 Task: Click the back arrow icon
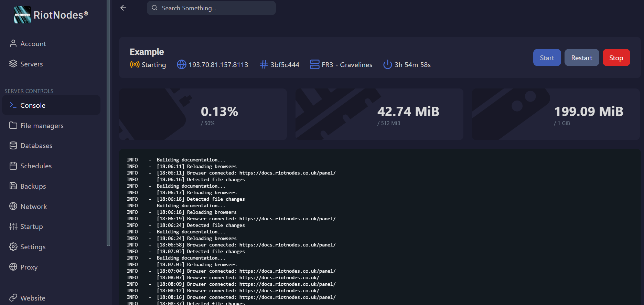tap(124, 8)
